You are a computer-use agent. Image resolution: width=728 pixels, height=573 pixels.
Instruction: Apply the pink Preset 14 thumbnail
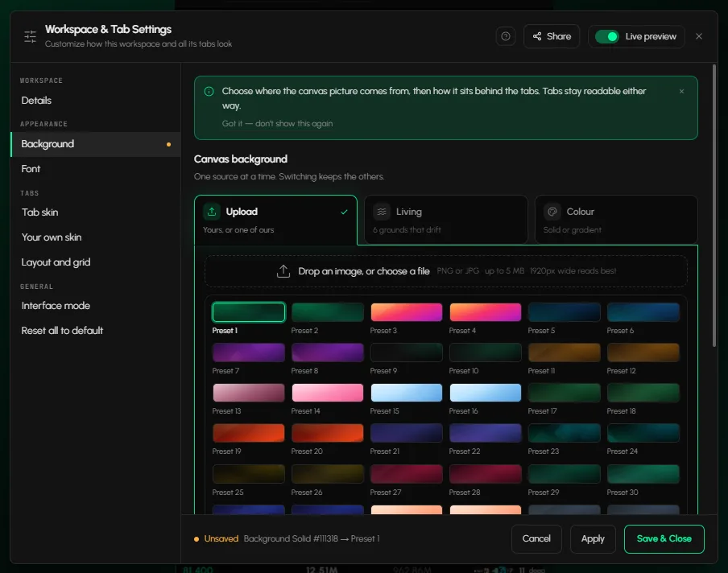(x=328, y=393)
